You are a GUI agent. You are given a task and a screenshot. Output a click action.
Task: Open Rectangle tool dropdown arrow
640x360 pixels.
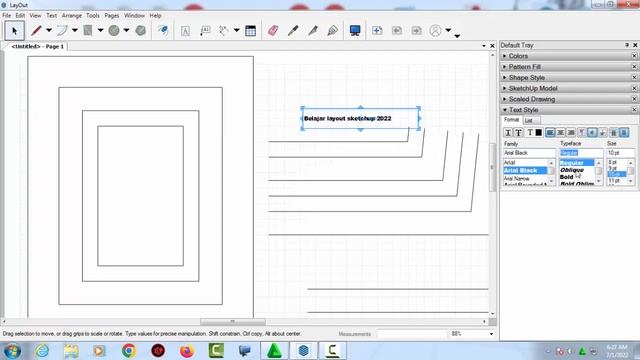[100, 31]
